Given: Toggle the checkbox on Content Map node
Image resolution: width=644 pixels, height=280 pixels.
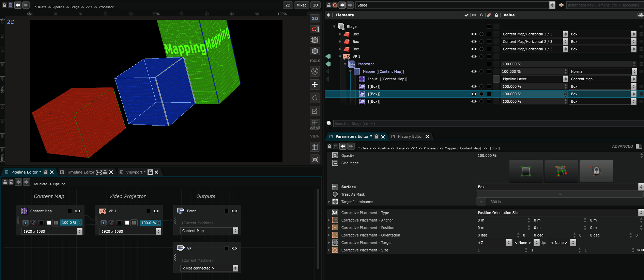Looking at the screenshot, I should pos(70,211).
